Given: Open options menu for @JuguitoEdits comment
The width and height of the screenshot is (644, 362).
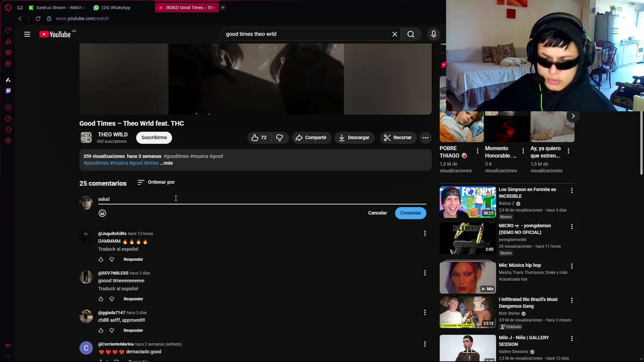Looking at the screenshot, I should click(x=425, y=233).
